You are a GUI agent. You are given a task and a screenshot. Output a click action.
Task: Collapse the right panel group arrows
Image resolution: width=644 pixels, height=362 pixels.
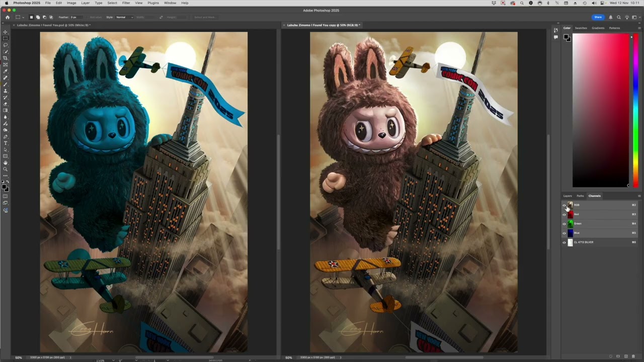pos(639,24)
